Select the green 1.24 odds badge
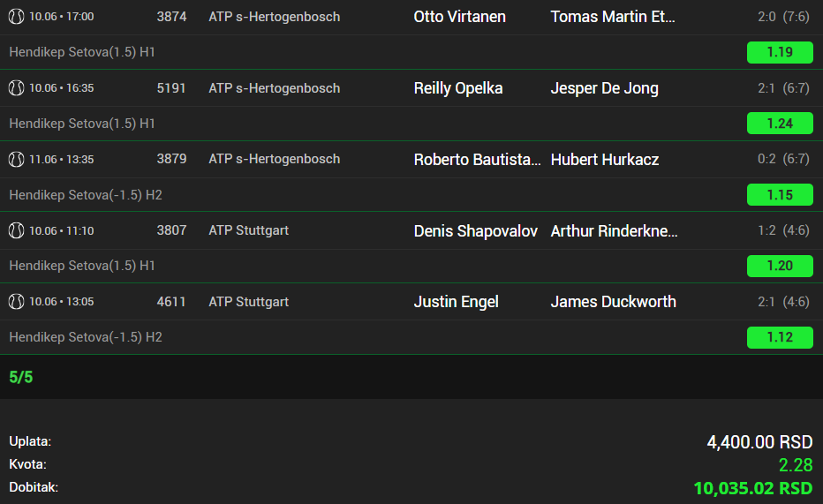Image resolution: width=823 pixels, height=504 pixels. [x=780, y=124]
